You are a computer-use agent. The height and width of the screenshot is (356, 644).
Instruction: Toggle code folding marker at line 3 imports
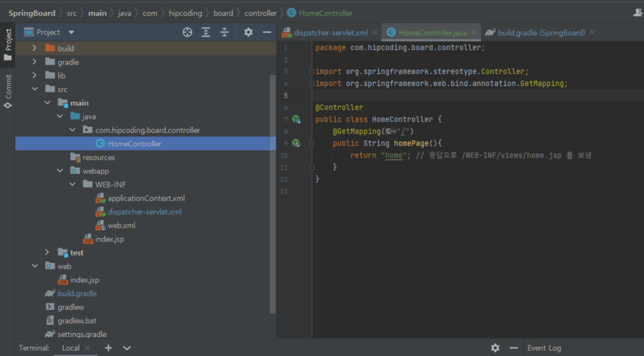tap(311, 72)
